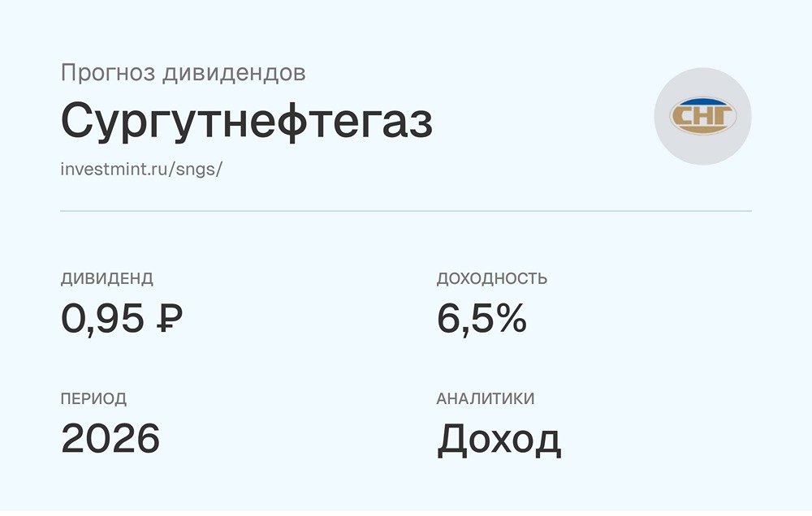Click the Прогноз дивидендов subtitle
The height and width of the screenshot is (516, 812).
pyautogui.click(x=184, y=73)
